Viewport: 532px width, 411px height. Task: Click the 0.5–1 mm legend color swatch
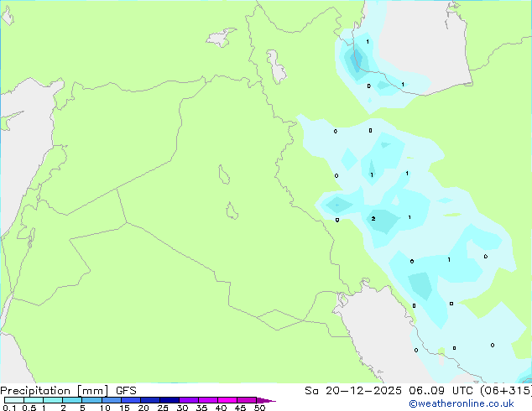click(x=34, y=400)
